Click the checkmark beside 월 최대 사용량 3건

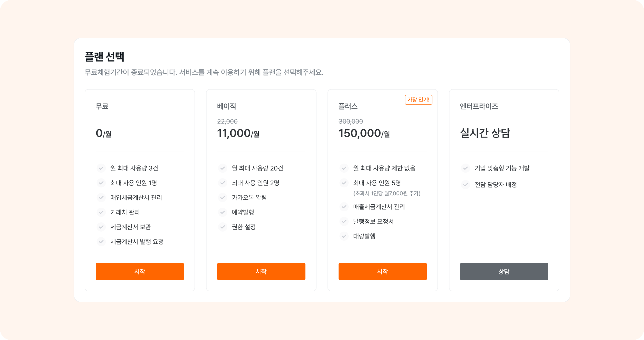[101, 168]
